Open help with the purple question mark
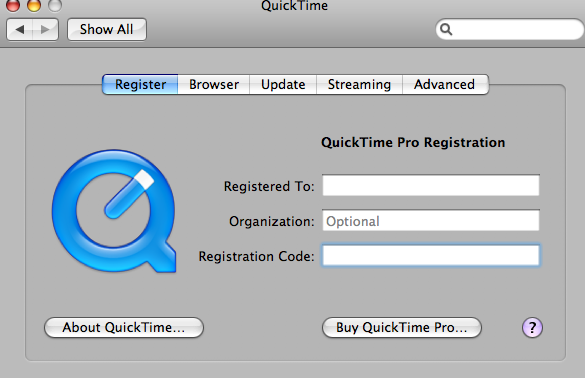Viewport: 585px width, 378px height. coord(532,328)
